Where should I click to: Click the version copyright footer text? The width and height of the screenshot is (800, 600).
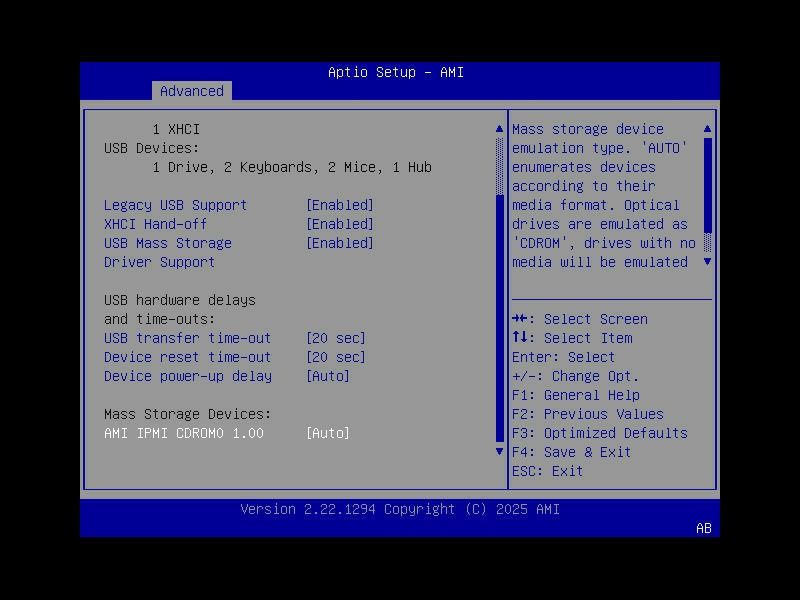click(399, 509)
